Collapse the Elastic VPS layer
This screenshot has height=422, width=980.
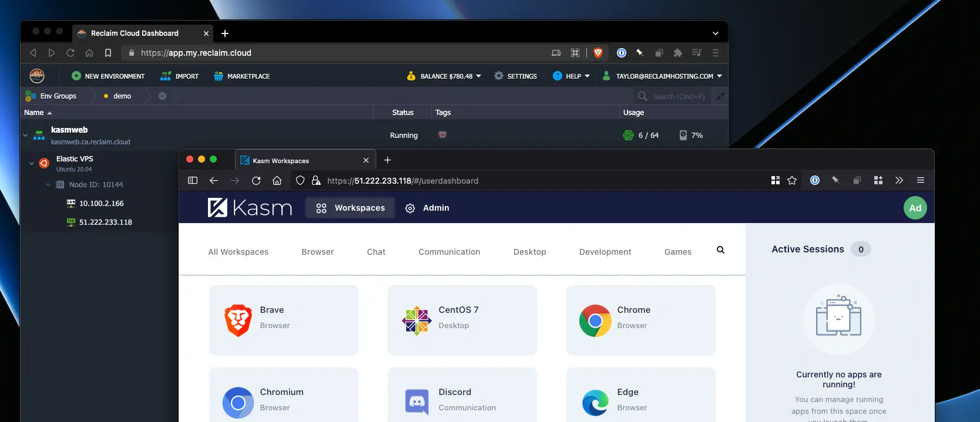[x=32, y=163]
